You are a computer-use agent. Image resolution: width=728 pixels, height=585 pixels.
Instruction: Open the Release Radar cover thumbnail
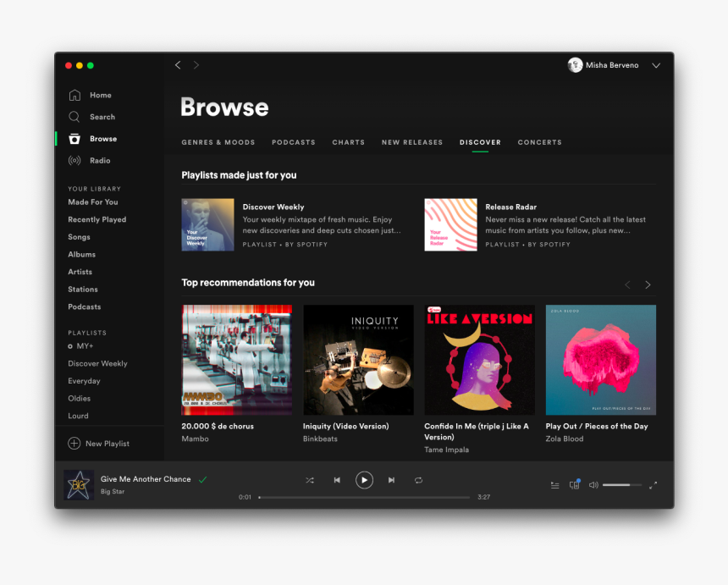click(x=451, y=224)
